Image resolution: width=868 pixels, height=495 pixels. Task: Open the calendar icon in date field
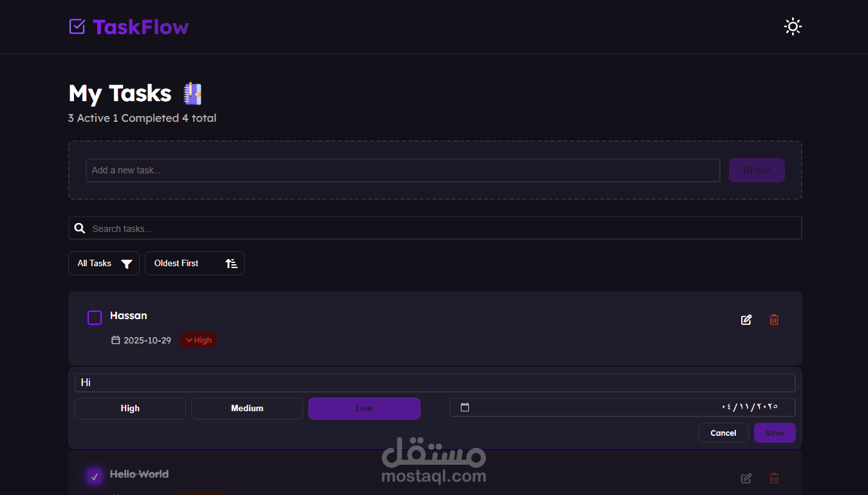click(465, 407)
